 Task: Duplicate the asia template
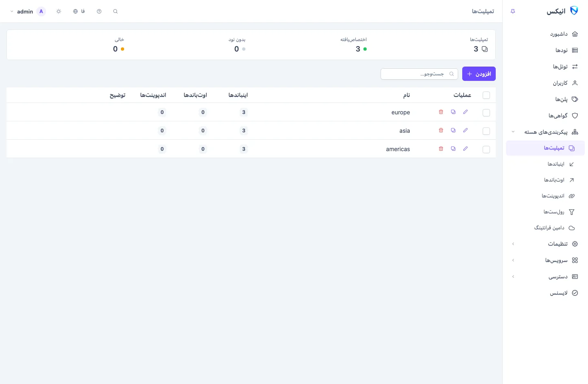453,130
